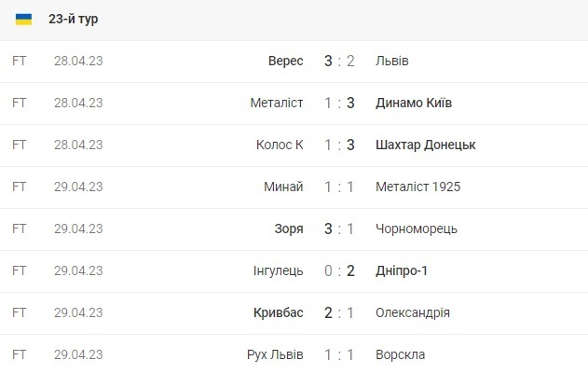Open Дніпро-1 team page
Viewport: 588px width, 374px height.
point(400,270)
